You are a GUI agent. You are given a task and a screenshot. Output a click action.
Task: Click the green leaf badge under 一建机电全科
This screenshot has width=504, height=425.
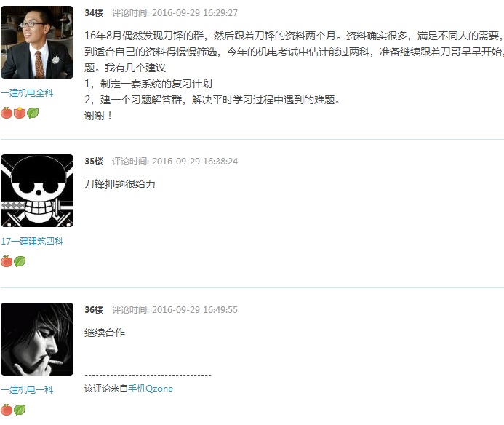point(33,113)
